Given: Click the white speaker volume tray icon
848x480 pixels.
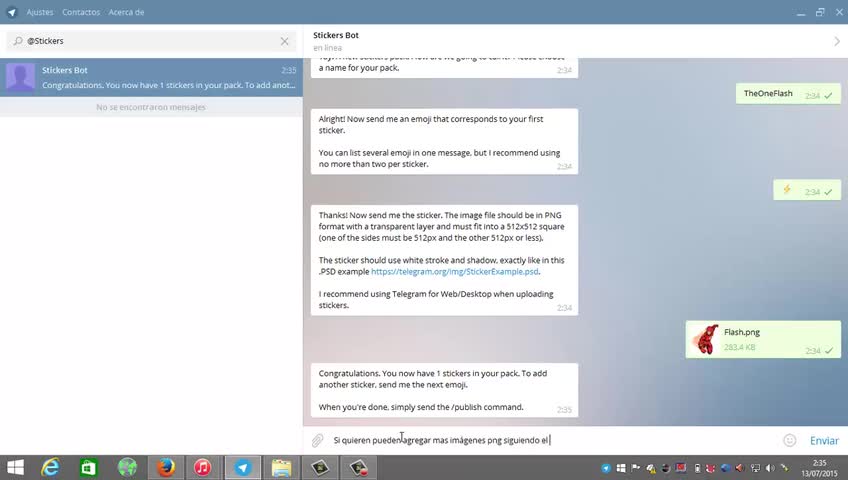Looking at the screenshot, I should (x=770, y=468).
